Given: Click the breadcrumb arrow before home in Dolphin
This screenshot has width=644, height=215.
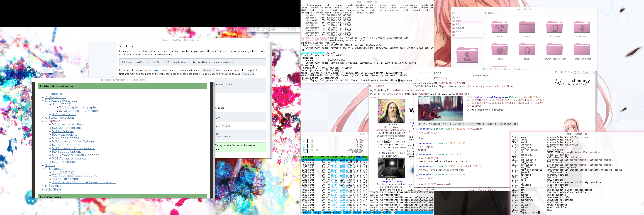Looking at the screenshot, I should point(486,13).
